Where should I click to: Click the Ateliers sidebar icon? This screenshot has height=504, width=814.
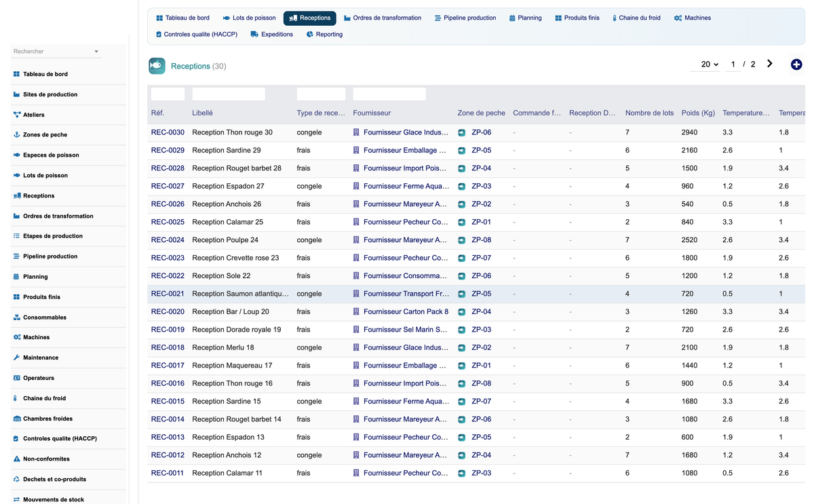(16, 115)
